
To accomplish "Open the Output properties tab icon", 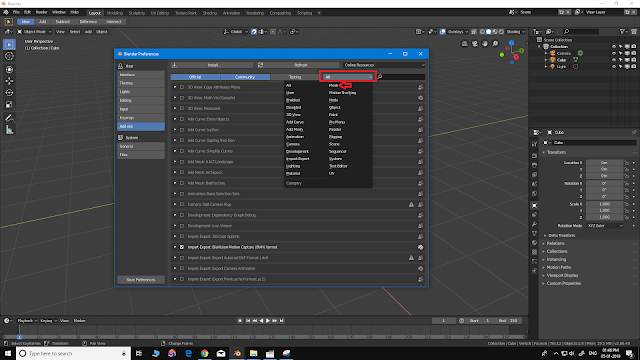I will [x=534, y=165].
